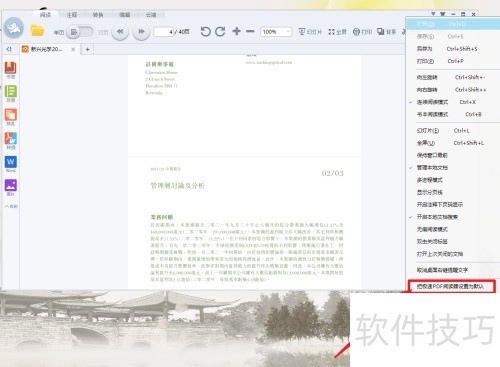Zoom out with the minus icon

pos(250,31)
